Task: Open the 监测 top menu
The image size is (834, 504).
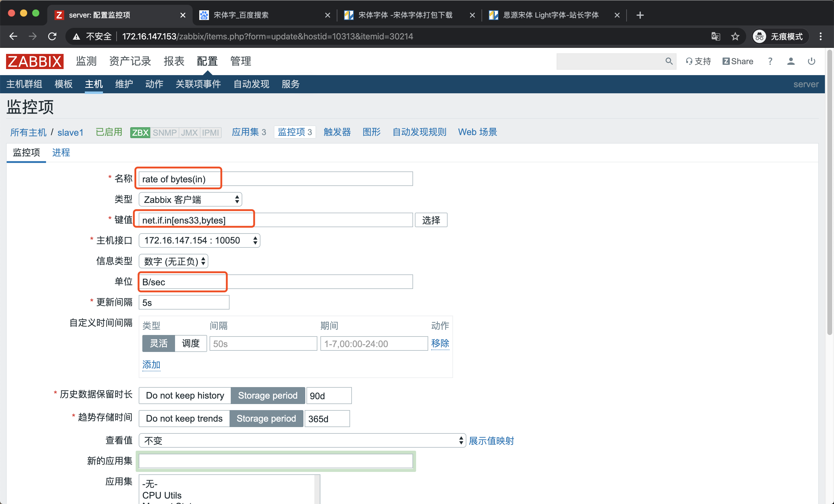Action: coord(86,61)
